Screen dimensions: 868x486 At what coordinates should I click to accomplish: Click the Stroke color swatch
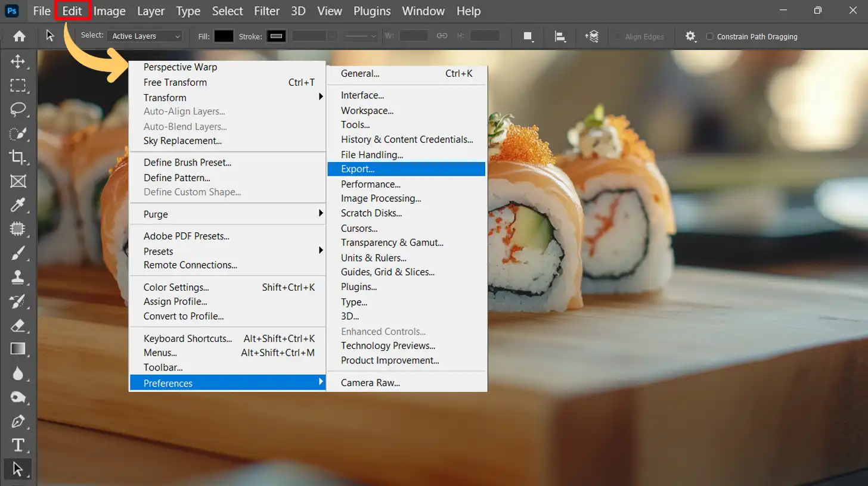pyautogui.click(x=276, y=36)
